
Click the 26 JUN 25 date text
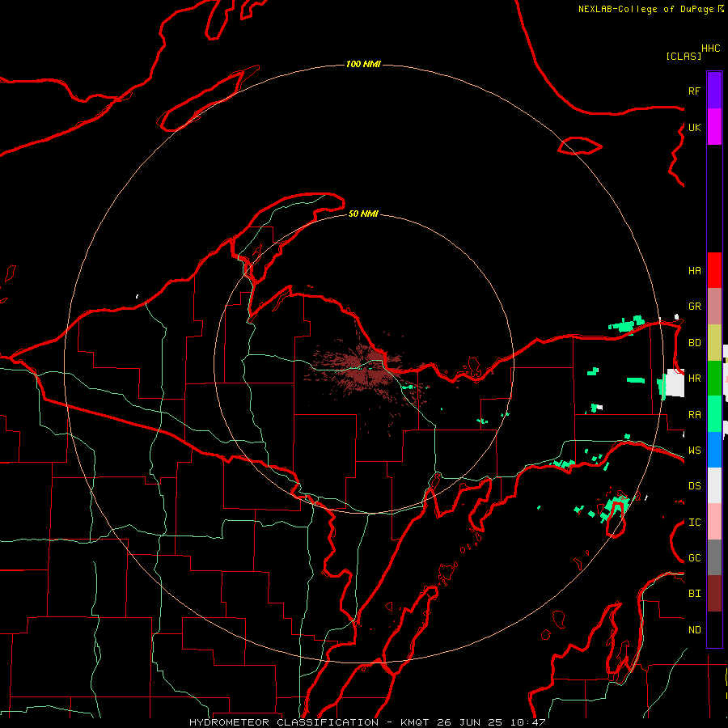pos(470,722)
